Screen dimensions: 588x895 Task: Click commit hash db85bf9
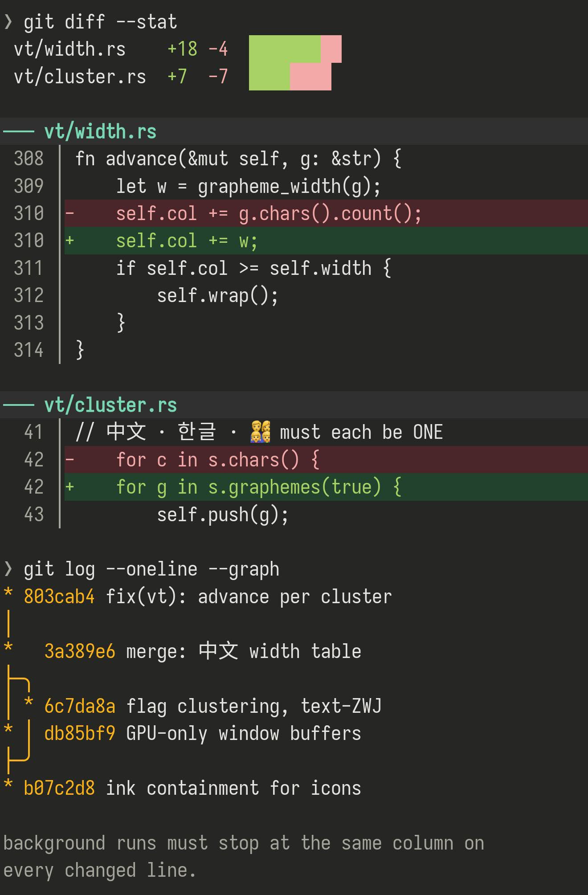pos(80,733)
